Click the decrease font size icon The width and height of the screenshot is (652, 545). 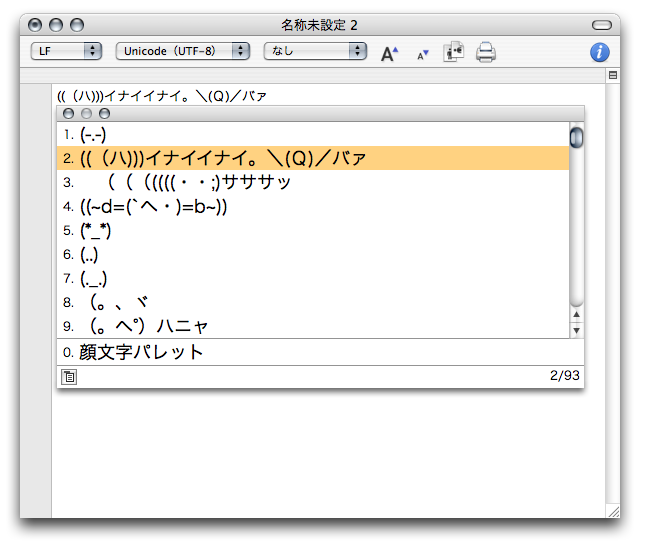click(422, 54)
